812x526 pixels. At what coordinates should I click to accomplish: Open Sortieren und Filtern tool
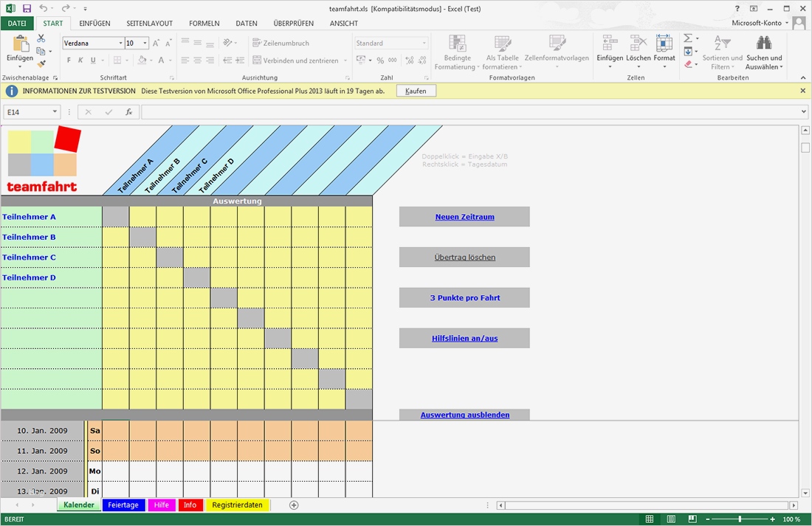[722, 52]
